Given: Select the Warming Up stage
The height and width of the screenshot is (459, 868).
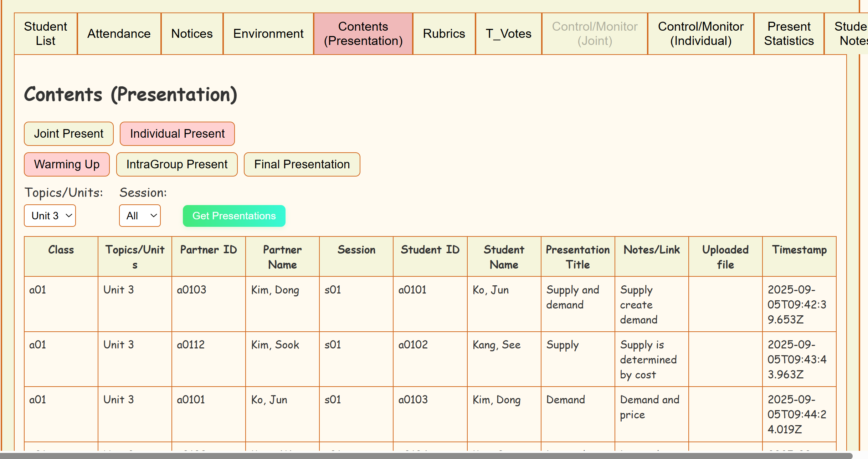Looking at the screenshot, I should click(x=67, y=164).
